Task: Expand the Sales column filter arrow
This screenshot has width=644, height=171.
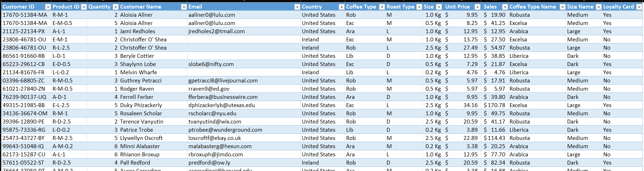Action: (x=505, y=7)
